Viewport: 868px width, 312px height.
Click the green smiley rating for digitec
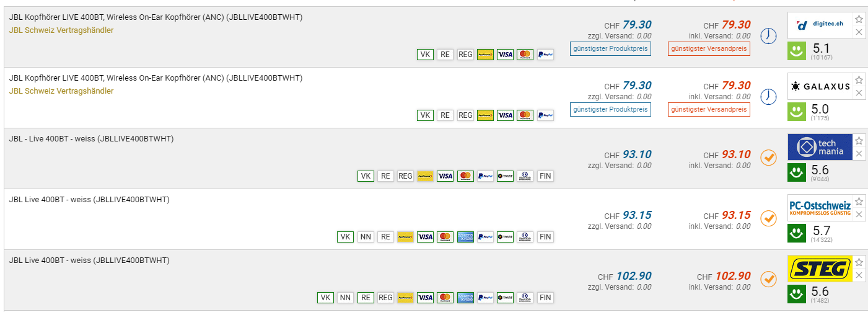[796, 51]
